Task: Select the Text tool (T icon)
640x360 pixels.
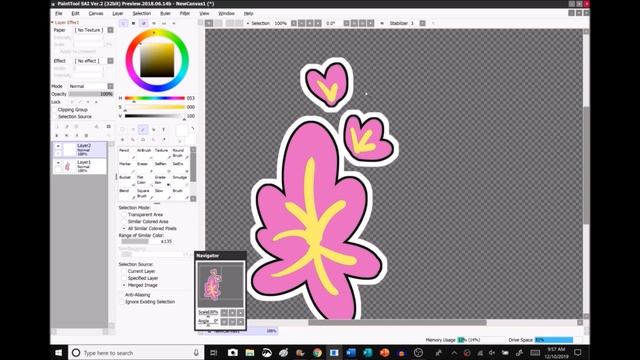Action: pyautogui.click(x=164, y=129)
